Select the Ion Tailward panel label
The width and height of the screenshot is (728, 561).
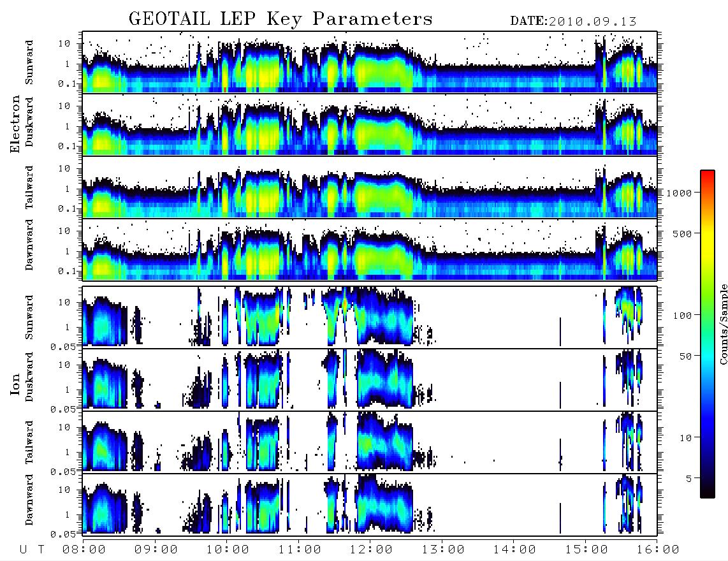[x=29, y=442]
